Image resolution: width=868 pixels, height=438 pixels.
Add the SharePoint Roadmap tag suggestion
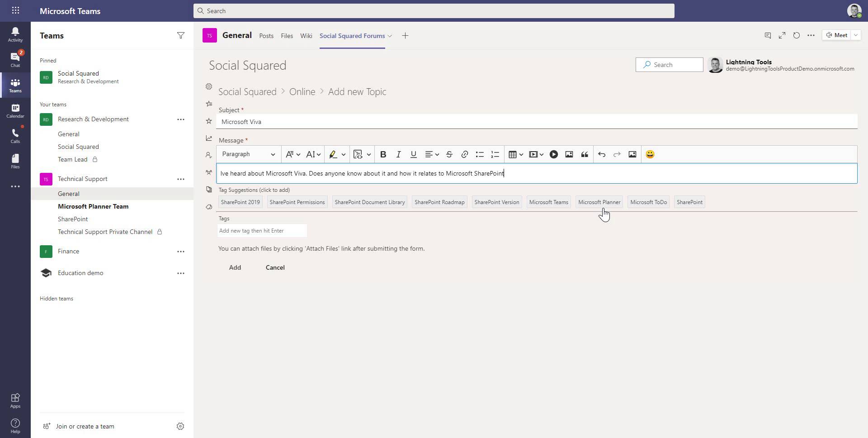[439, 202]
